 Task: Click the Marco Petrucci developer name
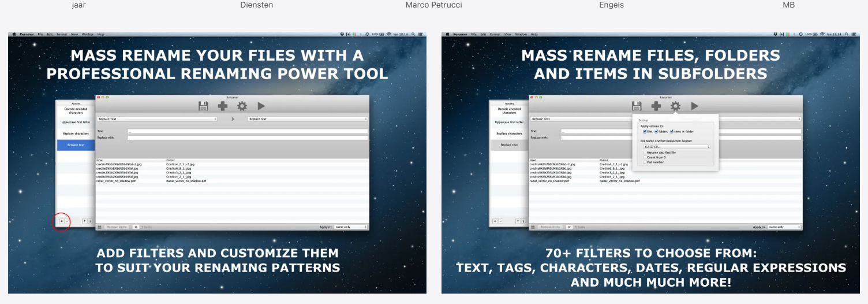click(x=433, y=5)
